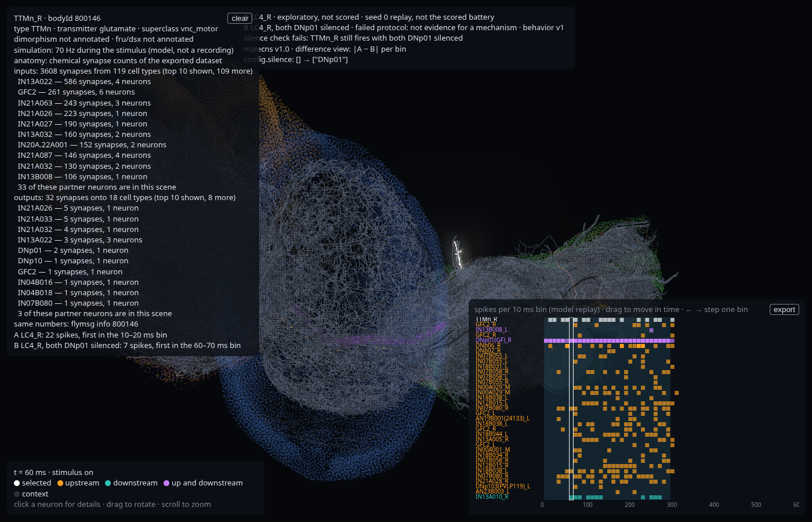Viewport: 812px width, 522px height.
Task: Click the 'IN21A087 — 146 synapses' input row
Action: (84, 155)
